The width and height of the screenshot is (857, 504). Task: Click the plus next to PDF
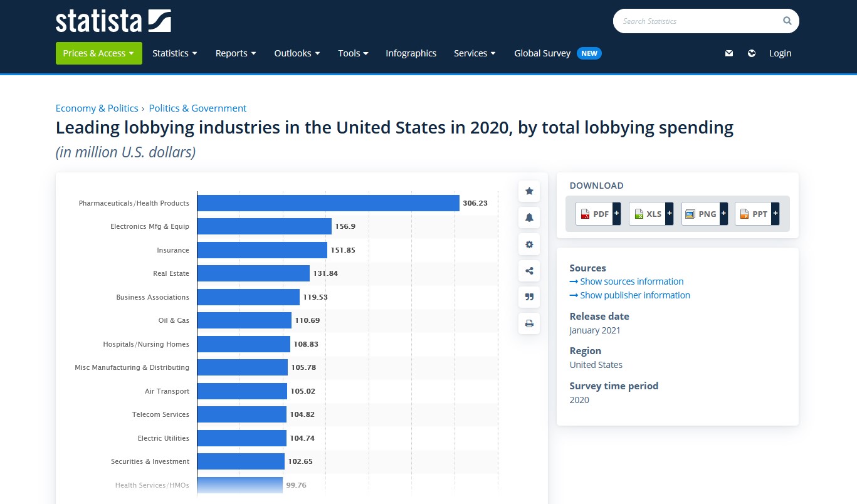(x=617, y=214)
